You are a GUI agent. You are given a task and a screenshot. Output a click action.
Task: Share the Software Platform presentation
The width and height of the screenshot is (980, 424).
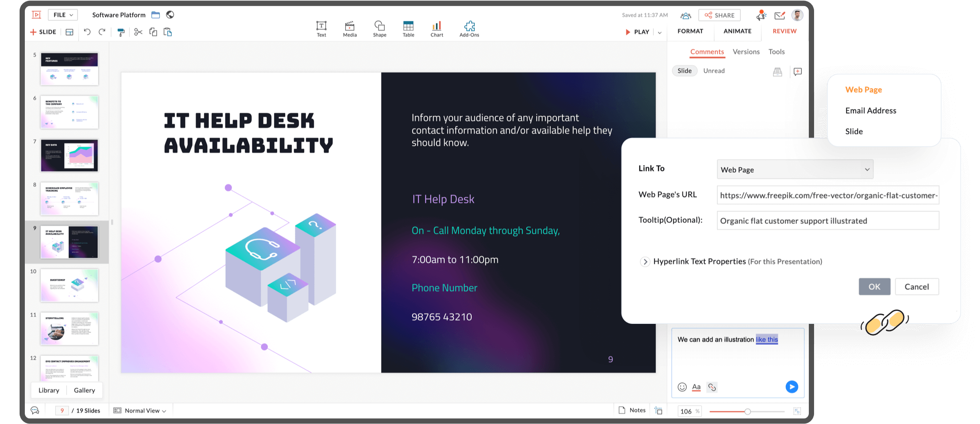720,15
